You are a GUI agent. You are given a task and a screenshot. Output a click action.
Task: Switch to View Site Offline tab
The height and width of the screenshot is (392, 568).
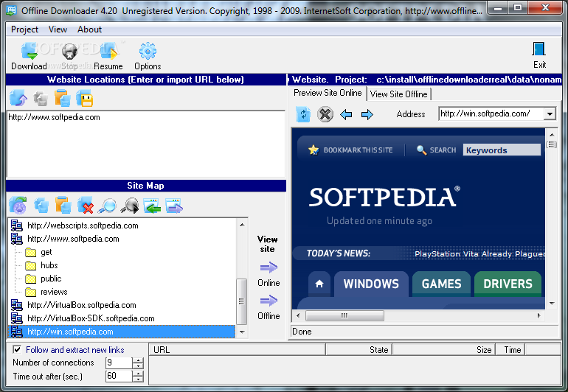(x=399, y=94)
